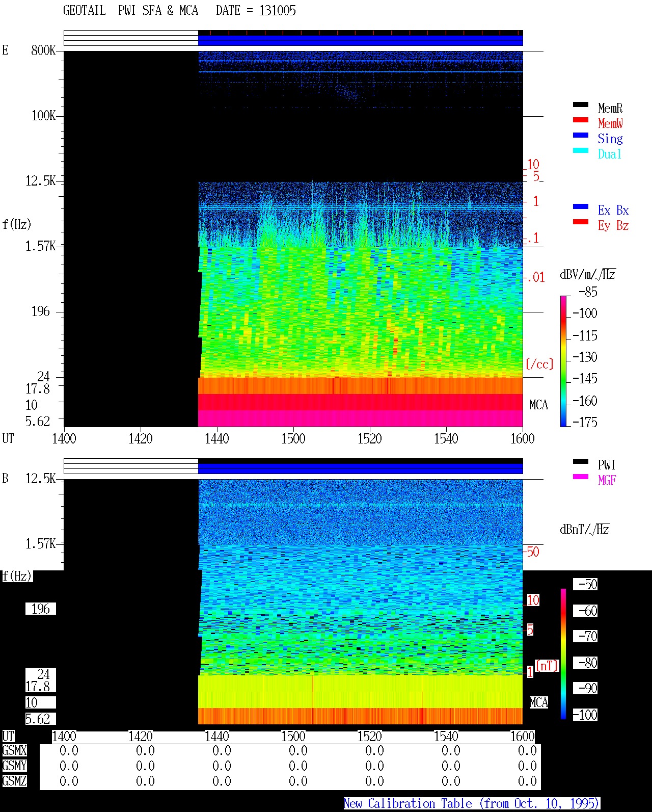This screenshot has width=652, height=812.
Task: Click the 800K frequency axis label
Action: click(x=43, y=50)
